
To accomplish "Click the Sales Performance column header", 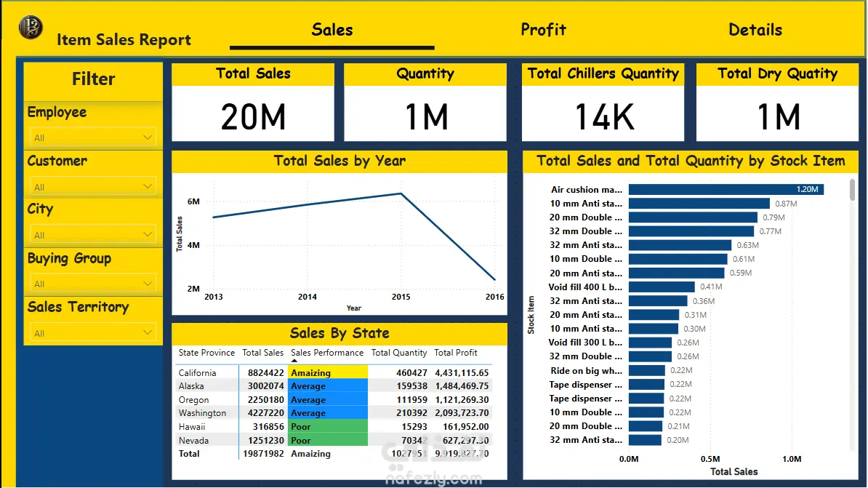I will coord(327,352).
